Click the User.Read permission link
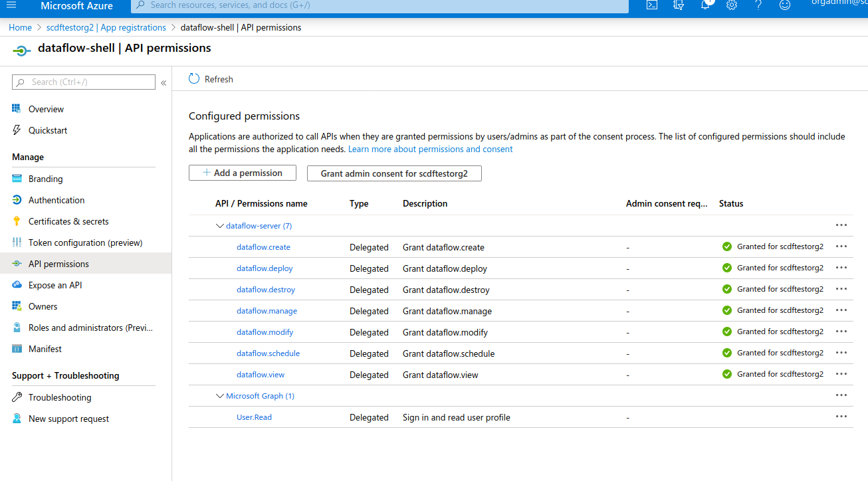 coord(254,417)
